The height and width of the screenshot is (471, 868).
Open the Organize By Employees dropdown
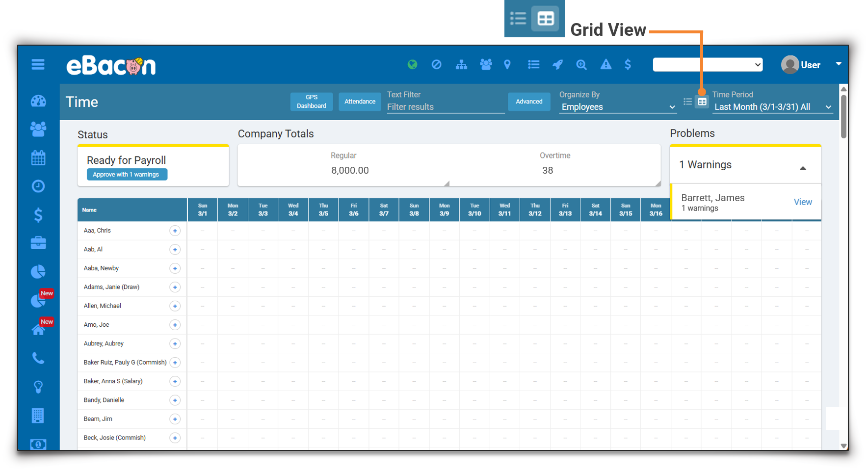617,107
